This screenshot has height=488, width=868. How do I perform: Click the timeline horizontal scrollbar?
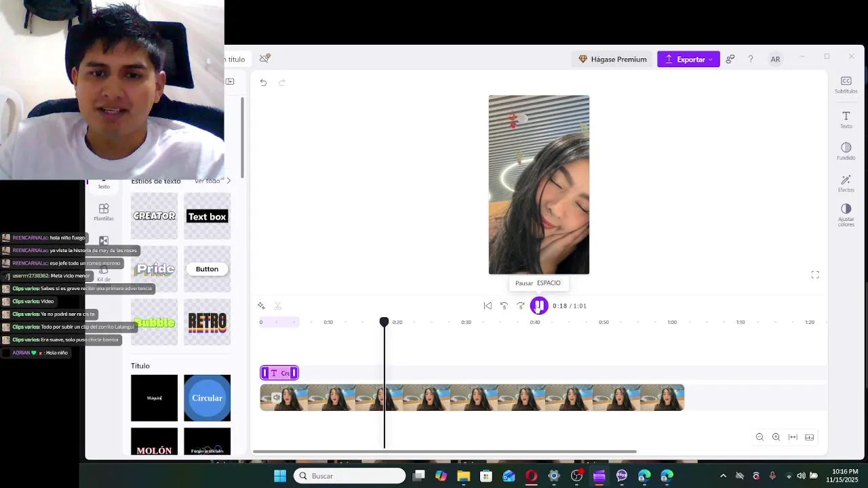[445, 451]
